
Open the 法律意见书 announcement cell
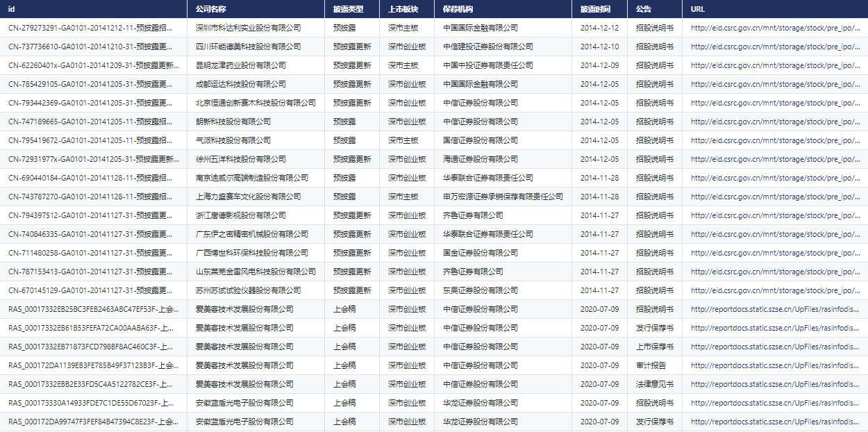click(x=655, y=384)
